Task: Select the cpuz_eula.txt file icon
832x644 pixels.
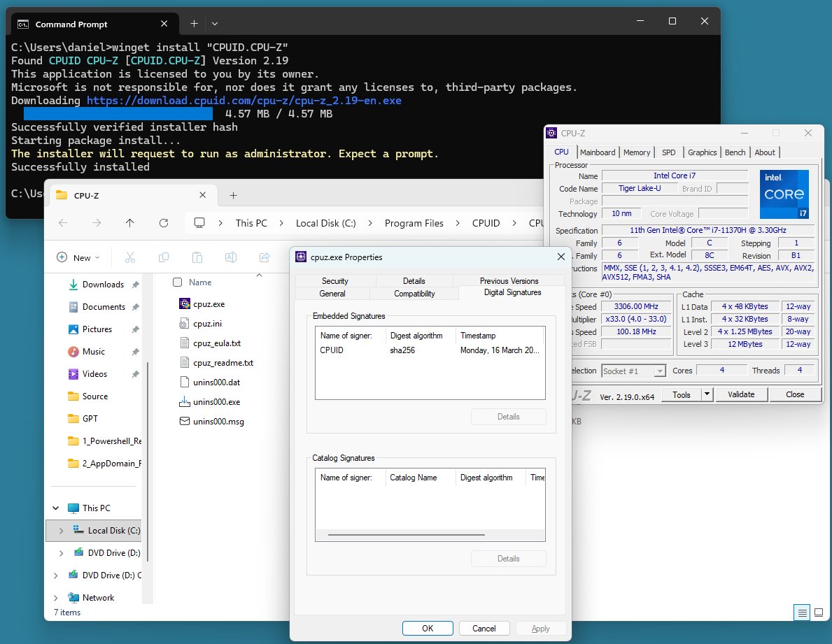Action: [x=184, y=343]
